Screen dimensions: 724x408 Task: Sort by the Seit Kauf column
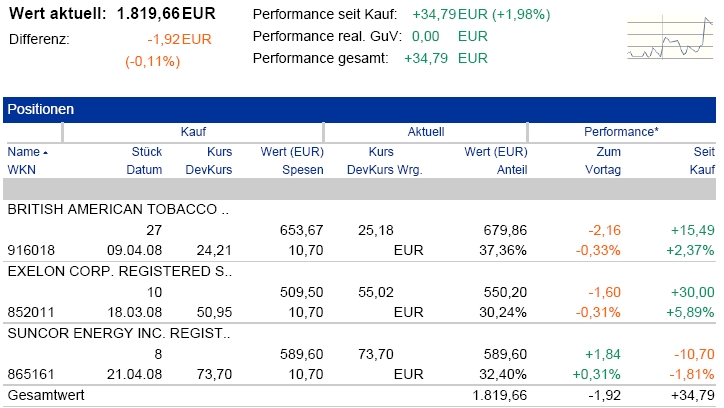[x=701, y=161]
